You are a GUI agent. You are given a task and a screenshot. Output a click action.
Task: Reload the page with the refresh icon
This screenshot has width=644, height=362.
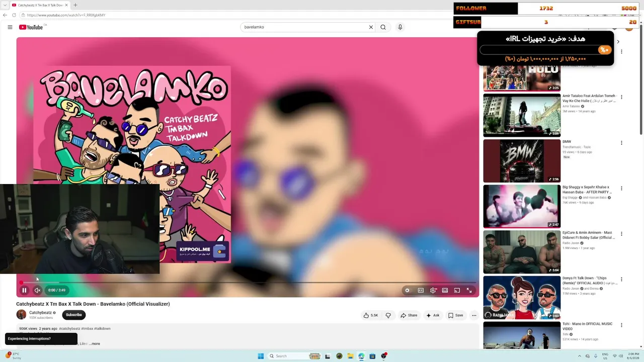tap(14, 15)
